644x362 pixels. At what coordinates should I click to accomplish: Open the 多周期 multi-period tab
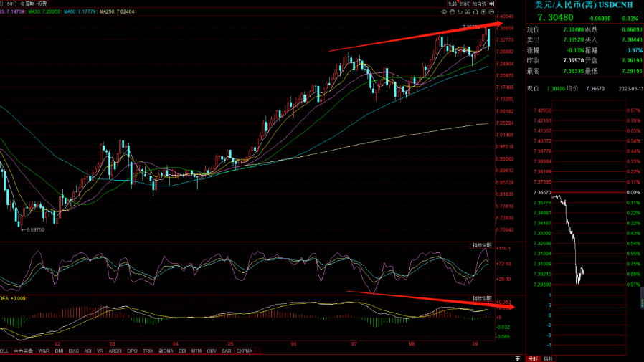pyautogui.click(x=27, y=4)
